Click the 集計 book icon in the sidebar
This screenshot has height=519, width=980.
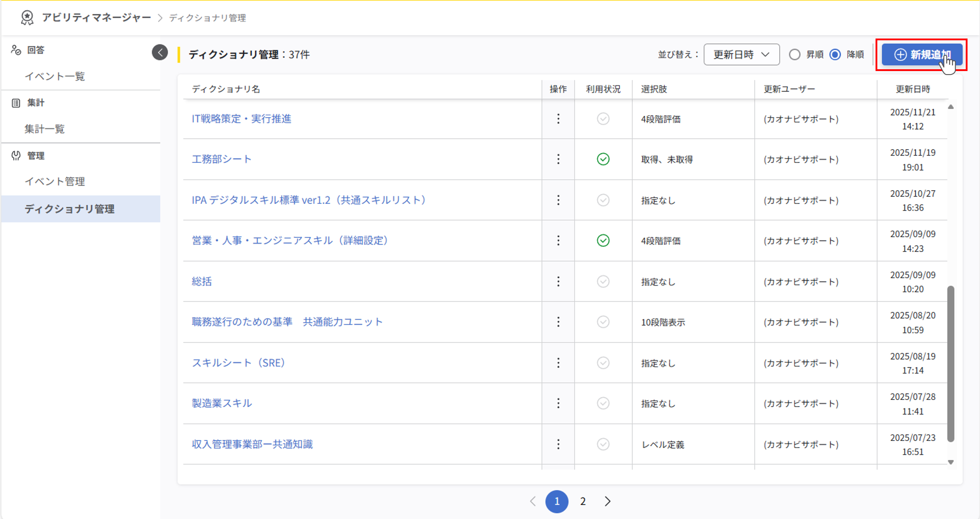pyautogui.click(x=16, y=103)
